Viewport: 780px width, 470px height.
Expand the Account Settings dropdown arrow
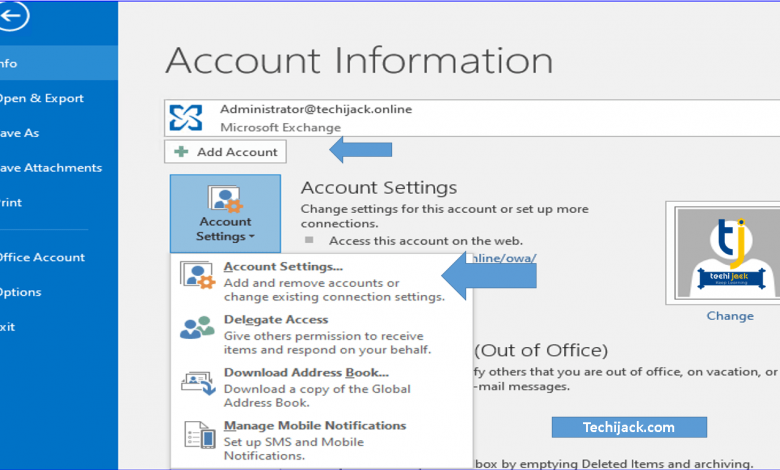pyautogui.click(x=252, y=237)
